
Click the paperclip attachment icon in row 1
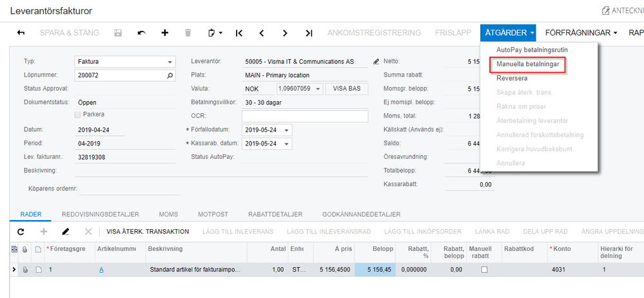pyautogui.click(x=25, y=270)
